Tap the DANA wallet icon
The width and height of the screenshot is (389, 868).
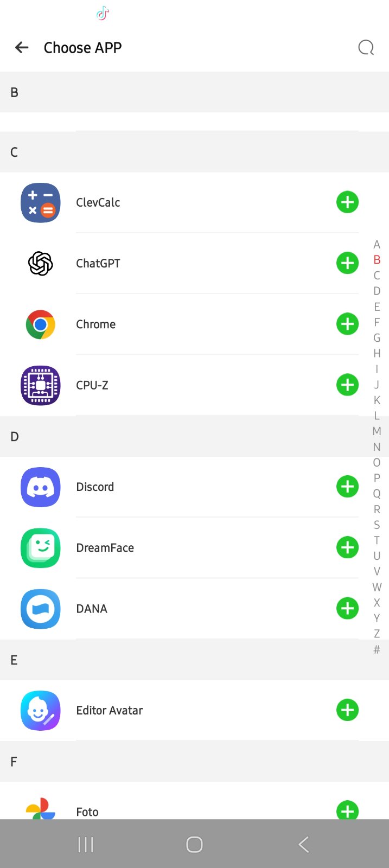(x=41, y=609)
